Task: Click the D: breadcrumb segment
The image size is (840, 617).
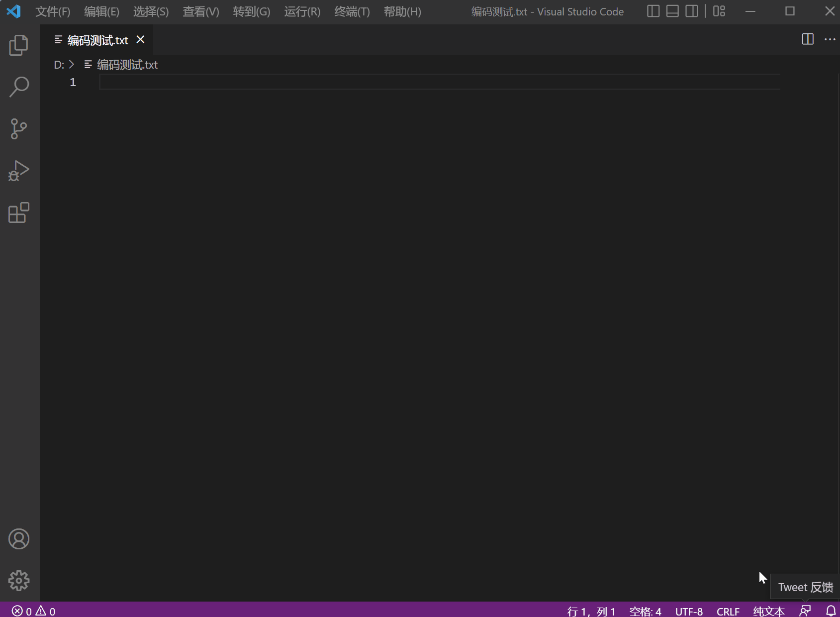Action: pos(59,65)
